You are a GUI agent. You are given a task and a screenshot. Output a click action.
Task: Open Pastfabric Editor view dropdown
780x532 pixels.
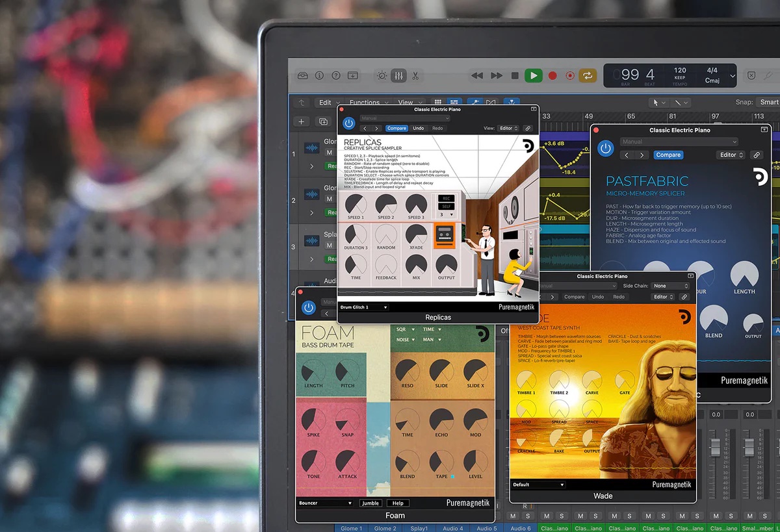coord(731,155)
